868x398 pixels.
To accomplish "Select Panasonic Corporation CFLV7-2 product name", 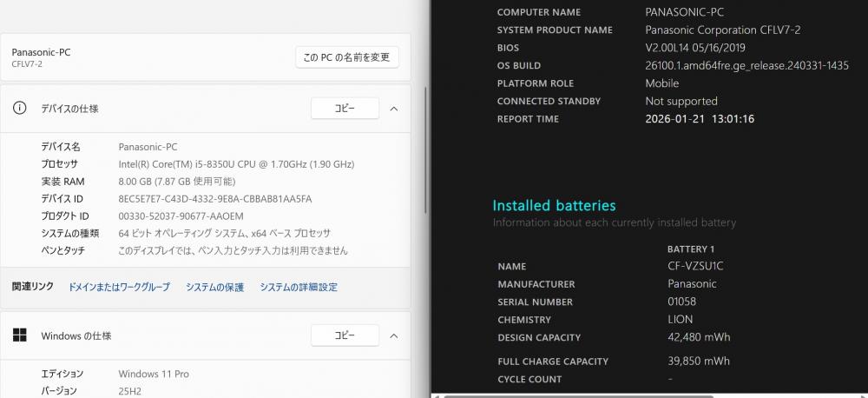I will coord(723,30).
